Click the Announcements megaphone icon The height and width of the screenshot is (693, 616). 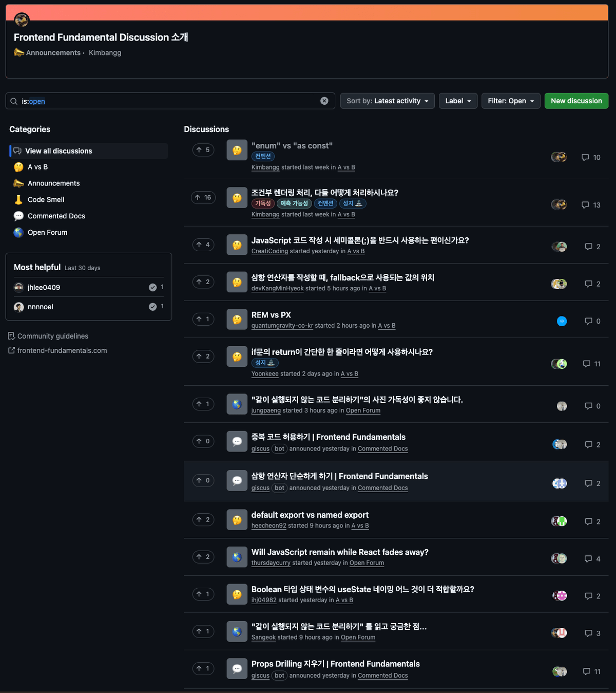click(18, 183)
